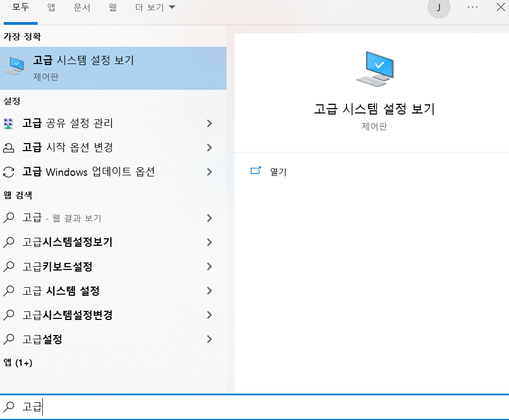Click the large computer icon in preview pane

pos(374,69)
